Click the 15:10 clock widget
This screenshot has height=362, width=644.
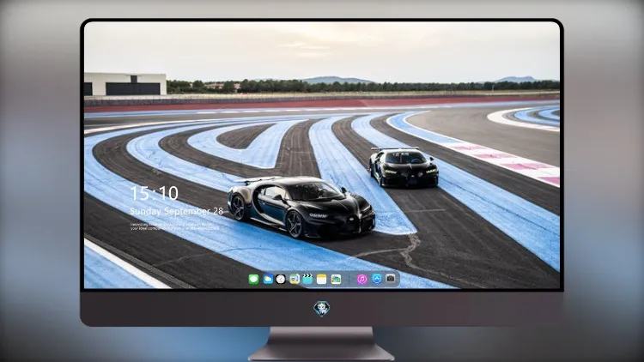click(154, 193)
